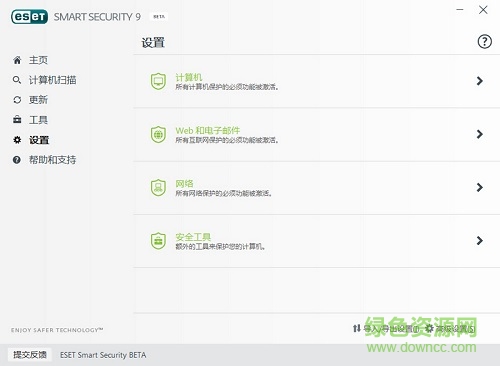Close the ESET window
The image size is (500, 366).
[483, 10]
